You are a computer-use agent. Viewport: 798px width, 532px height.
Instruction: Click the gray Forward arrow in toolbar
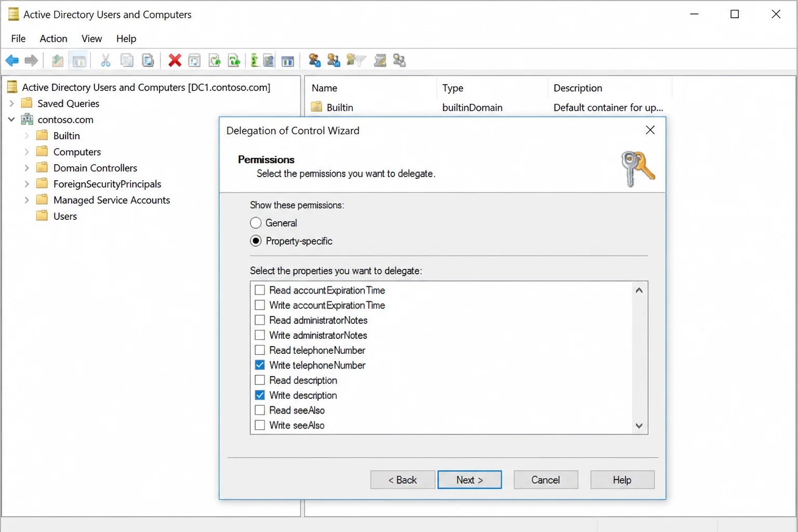point(32,61)
